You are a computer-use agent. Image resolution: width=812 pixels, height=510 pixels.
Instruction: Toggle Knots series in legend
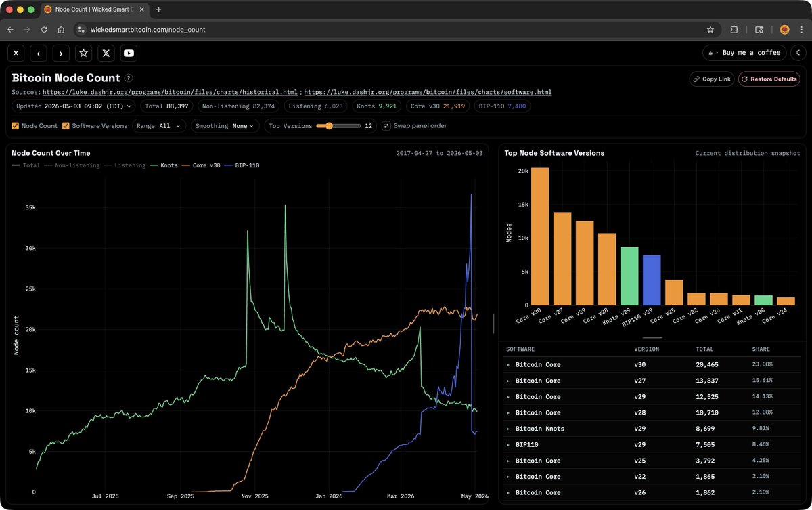point(164,165)
